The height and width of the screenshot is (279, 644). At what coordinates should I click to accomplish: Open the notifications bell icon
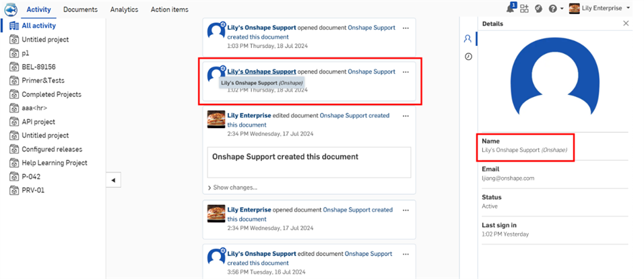(511, 8)
